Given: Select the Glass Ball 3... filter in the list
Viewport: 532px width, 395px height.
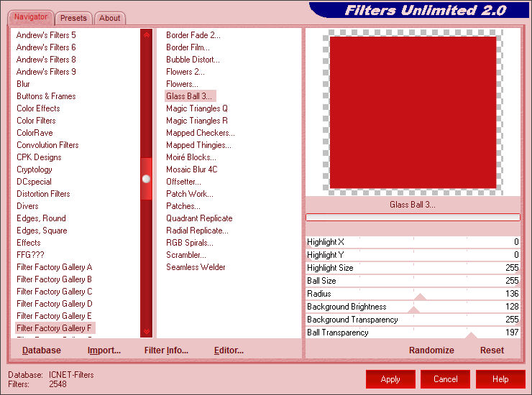Looking at the screenshot, I should [190, 96].
